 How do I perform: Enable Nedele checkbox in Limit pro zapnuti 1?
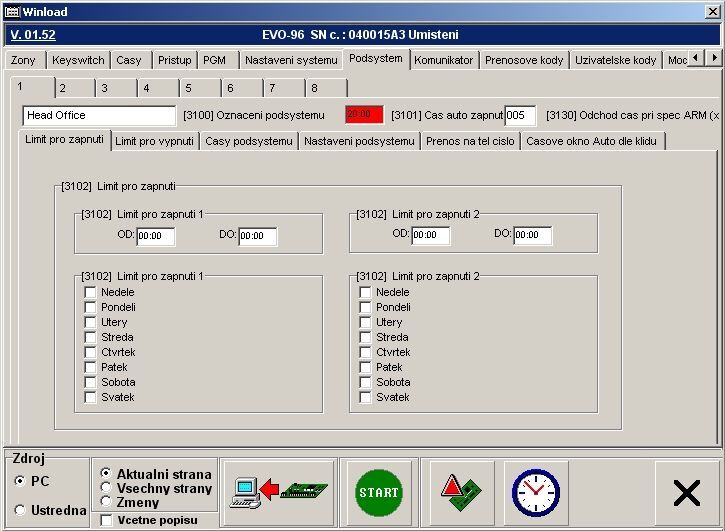click(x=91, y=292)
